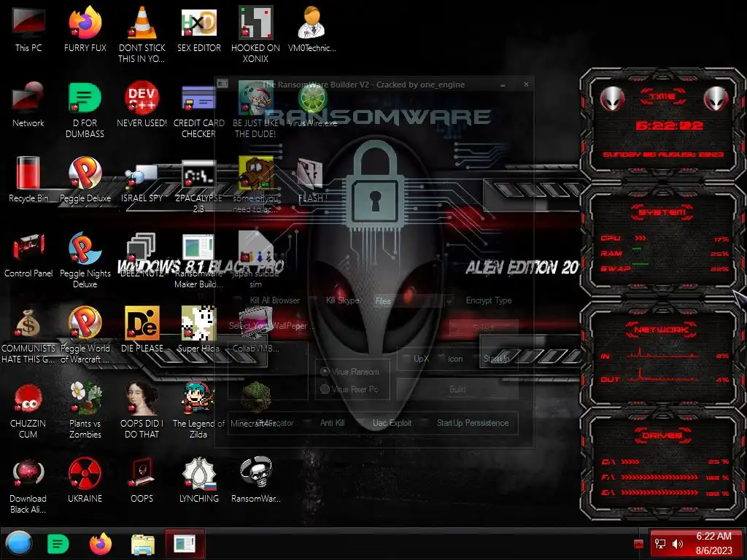
Task: Select the Super Hilda game shortcut
Action: [198, 330]
